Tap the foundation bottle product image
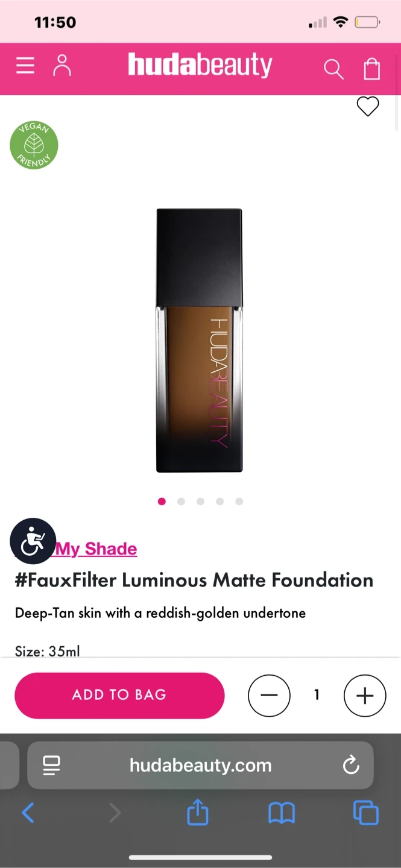 tap(200, 341)
